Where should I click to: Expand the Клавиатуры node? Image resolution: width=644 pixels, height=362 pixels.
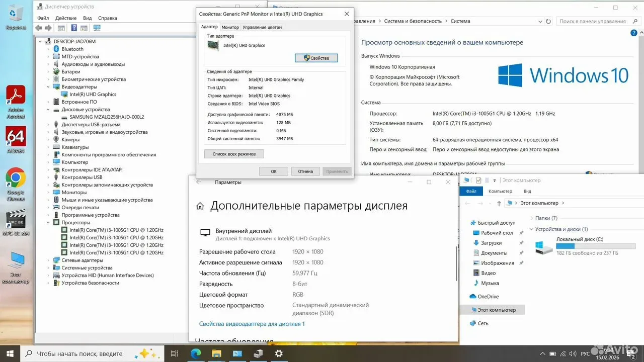pos(49,147)
